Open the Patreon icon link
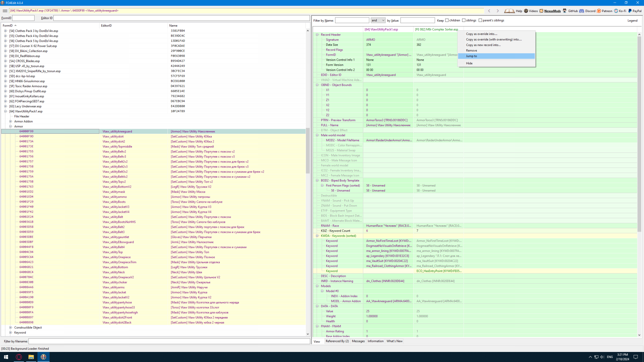Image resolution: width=644 pixels, height=362 pixels. [x=599, y=11]
